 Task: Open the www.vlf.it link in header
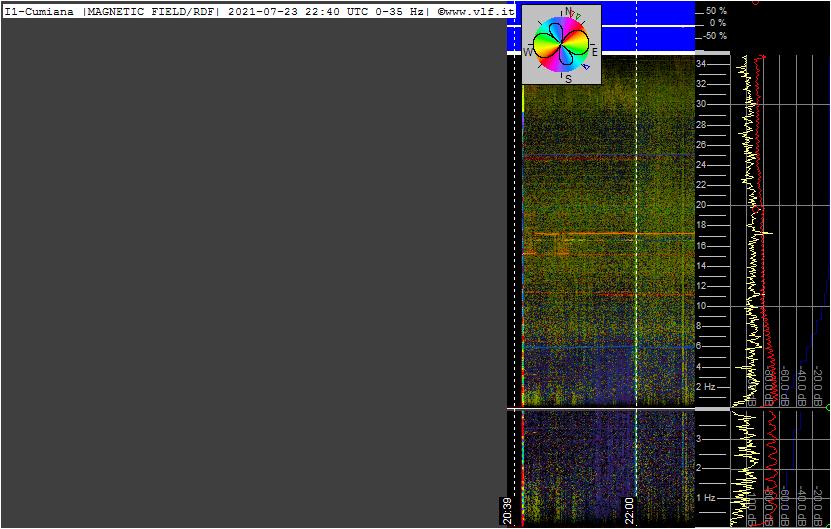click(x=475, y=12)
